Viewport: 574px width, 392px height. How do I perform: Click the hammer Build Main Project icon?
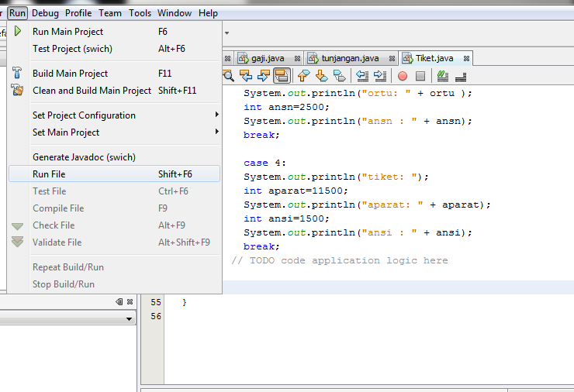click(17, 73)
